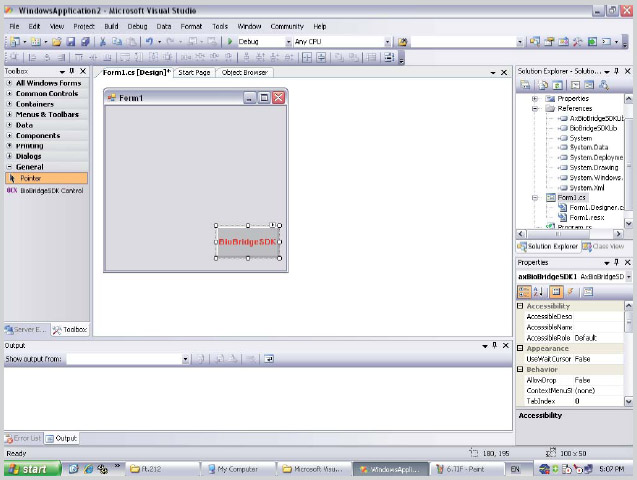637x480 pixels.
Task: Open the Show output from dropdown
Action: point(185,359)
